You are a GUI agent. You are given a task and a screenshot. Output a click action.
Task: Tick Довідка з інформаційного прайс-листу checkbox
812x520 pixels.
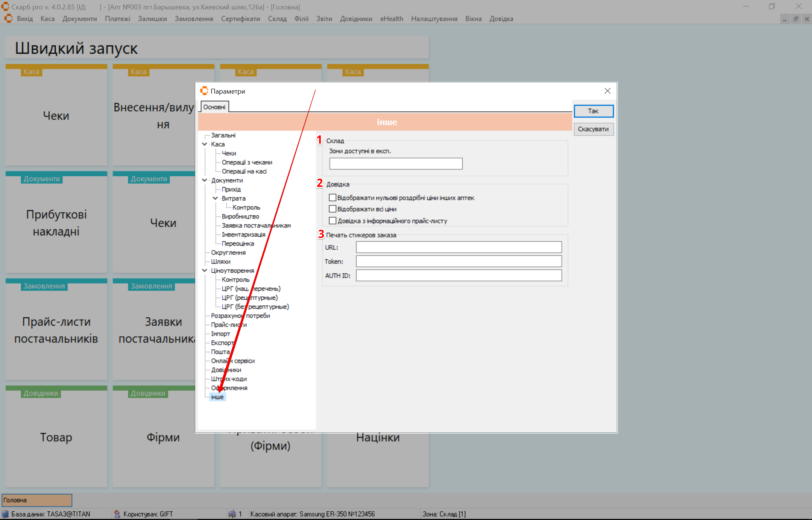tap(332, 221)
